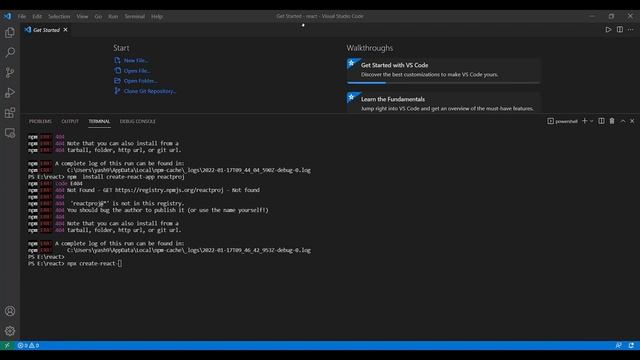Select the Get Started editor tab
Viewport: 640px width, 360px height.
(46, 30)
